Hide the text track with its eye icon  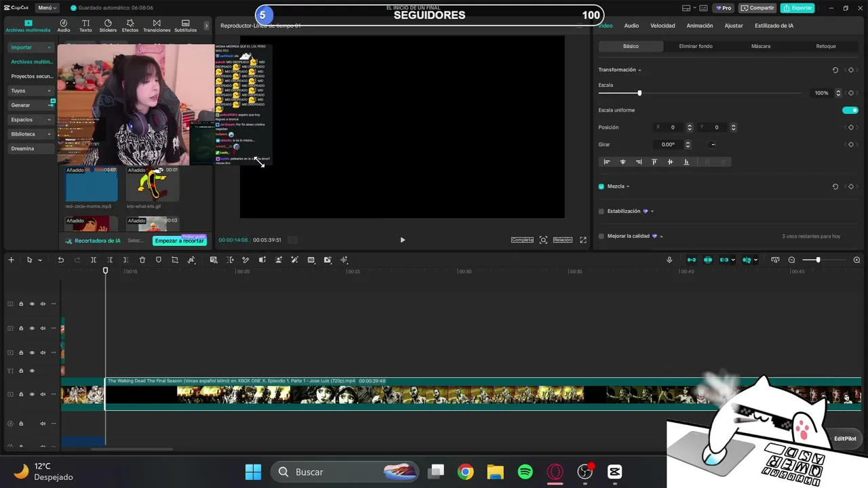click(x=32, y=371)
